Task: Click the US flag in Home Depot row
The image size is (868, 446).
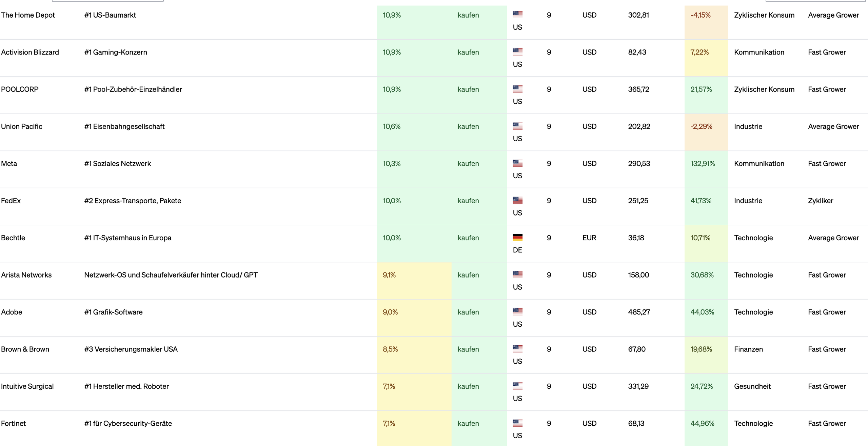Action: click(x=517, y=15)
